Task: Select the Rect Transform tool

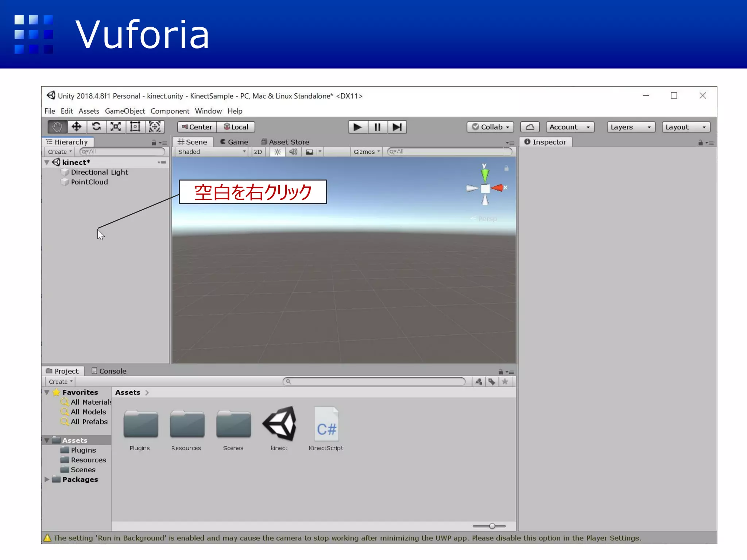Action: (135, 127)
